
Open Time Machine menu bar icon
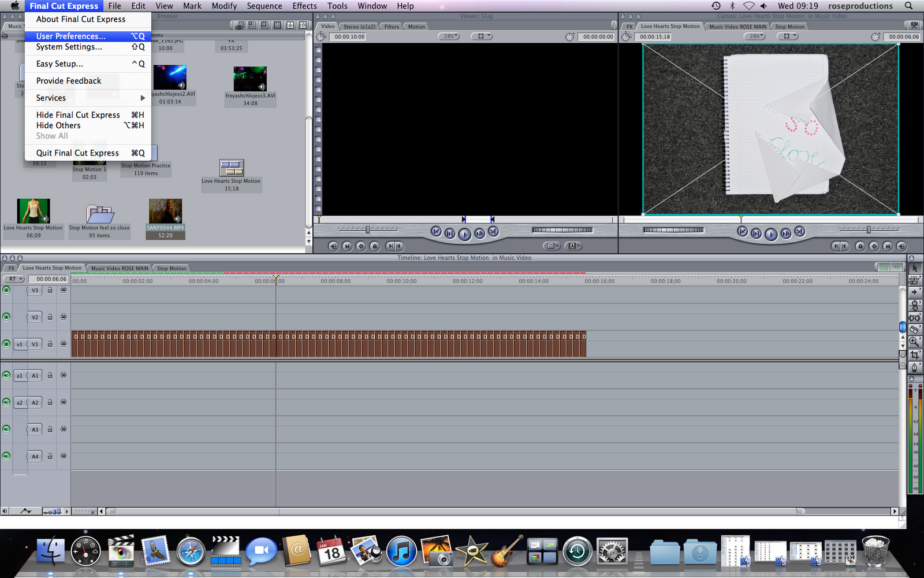716,6
